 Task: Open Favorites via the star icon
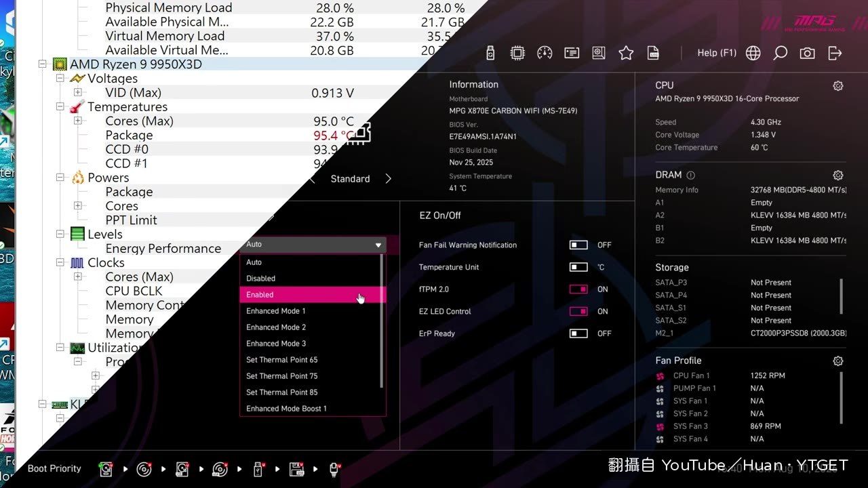(x=626, y=53)
